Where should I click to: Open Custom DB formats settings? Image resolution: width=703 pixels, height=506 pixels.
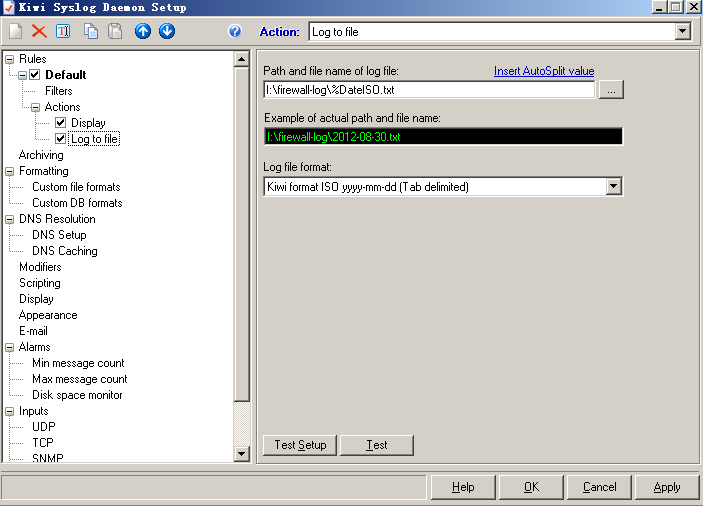pyautogui.click(x=77, y=203)
